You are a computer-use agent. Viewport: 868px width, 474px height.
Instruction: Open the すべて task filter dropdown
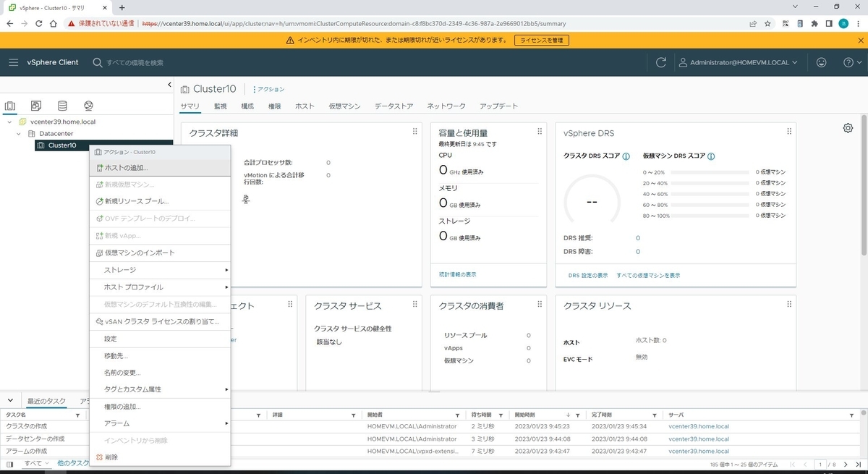[x=36, y=463]
